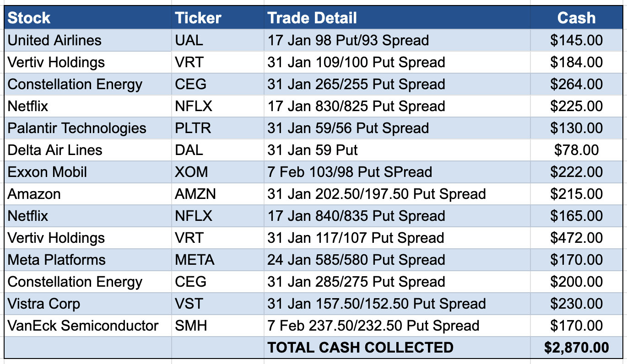The height and width of the screenshot is (364, 627).
Task: Select the $472.00 cash cell
Action: coord(576,238)
